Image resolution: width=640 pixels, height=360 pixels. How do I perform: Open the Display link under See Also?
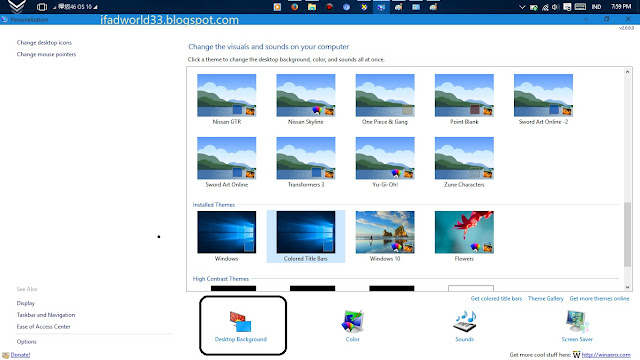26,303
